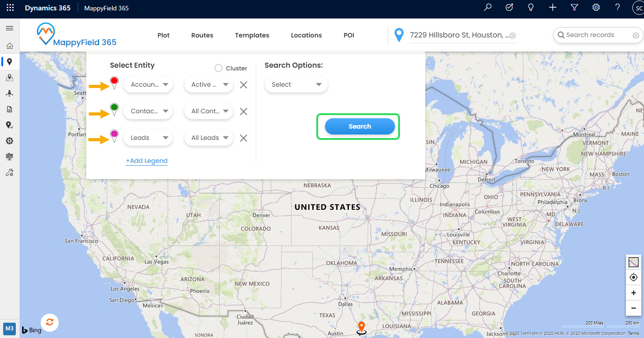Viewport: 644px width, 338px height.
Task: Open the task flow target icon
Action: (x=509, y=7)
